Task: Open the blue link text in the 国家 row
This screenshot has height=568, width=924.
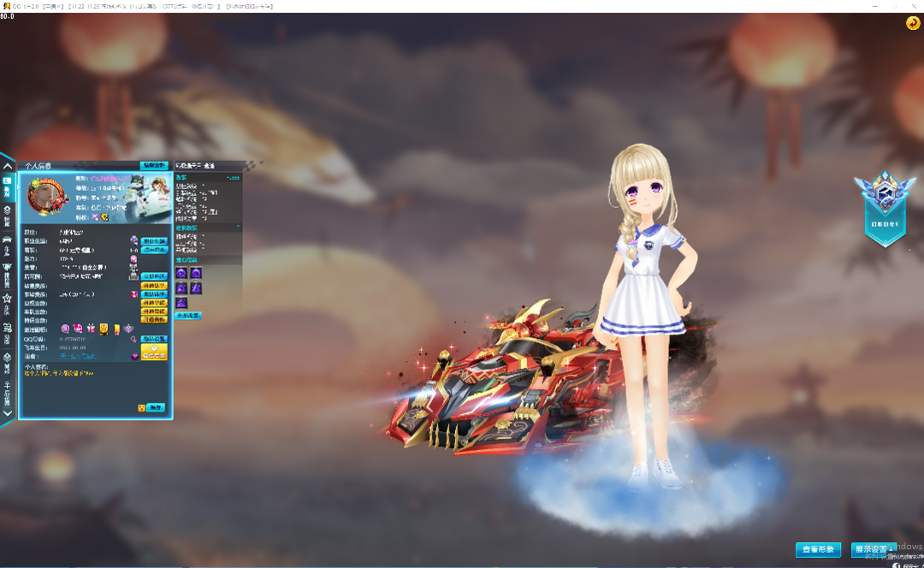Action: click(78, 356)
